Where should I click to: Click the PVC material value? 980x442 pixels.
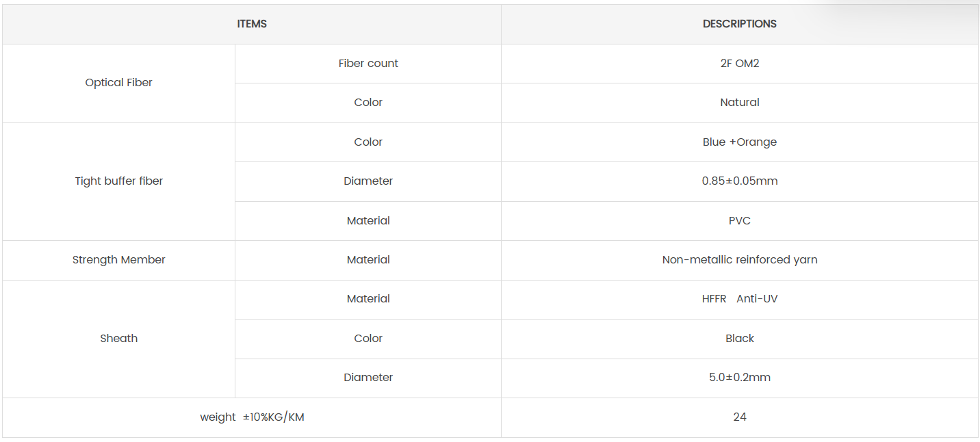tap(739, 221)
